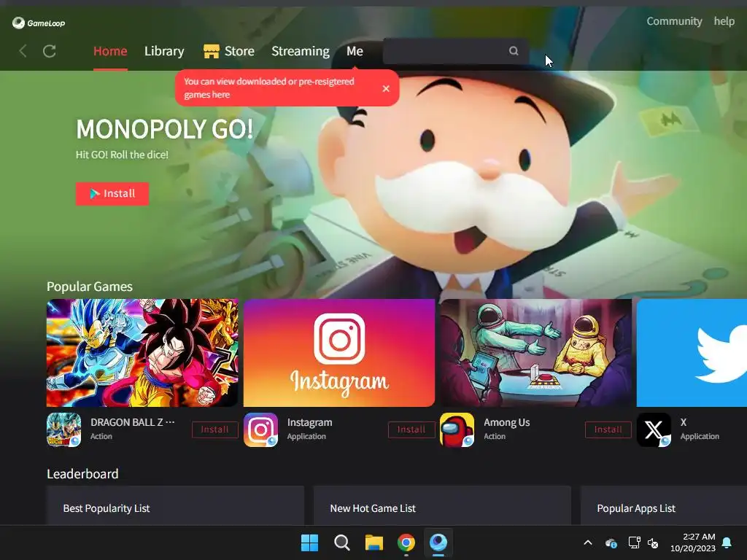747x560 pixels.
Task: Click the MONOPOLY GO! title
Action: point(164,129)
